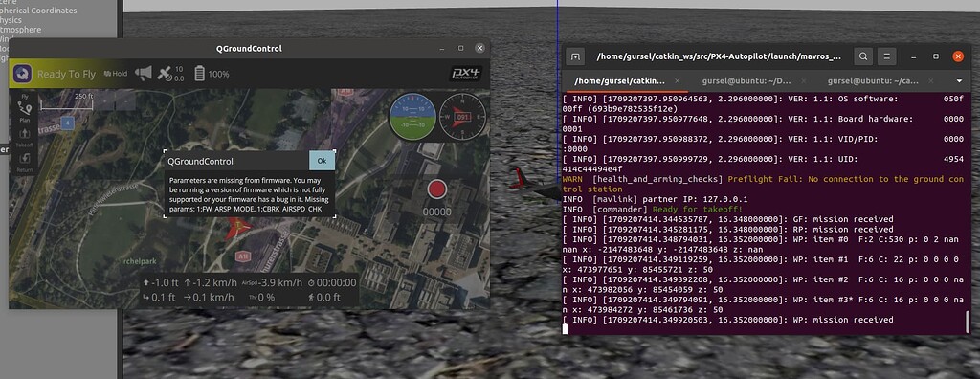Click the terminal search magnifier icon
This screenshot has width=980, height=379.
click(x=863, y=56)
